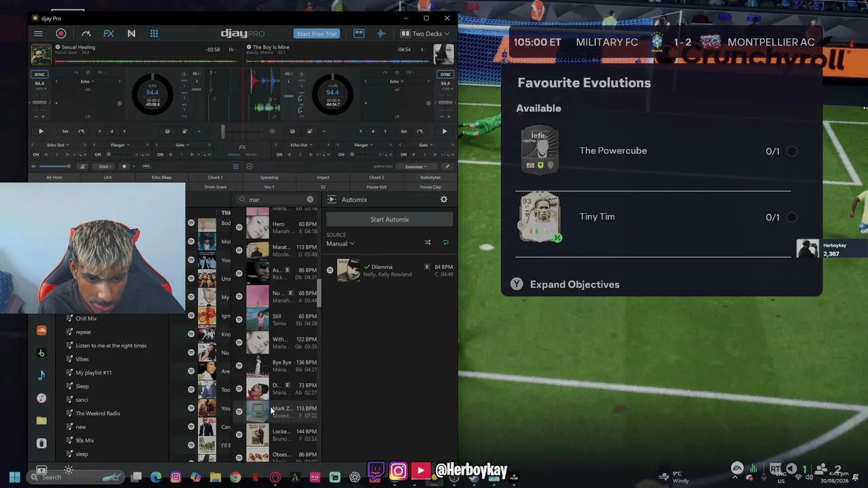Select 'Listen to me at the right times' playlist
868x488 pixels.
[111, 346]
